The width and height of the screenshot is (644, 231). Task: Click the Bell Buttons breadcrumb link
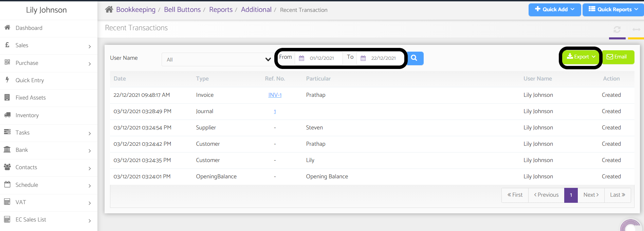pos(182,10)
